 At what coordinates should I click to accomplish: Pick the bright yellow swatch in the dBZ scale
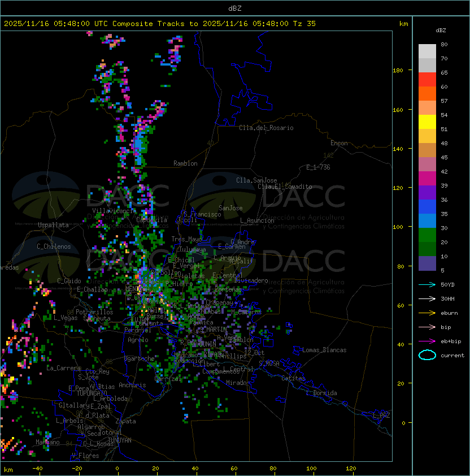coord(427,122)
